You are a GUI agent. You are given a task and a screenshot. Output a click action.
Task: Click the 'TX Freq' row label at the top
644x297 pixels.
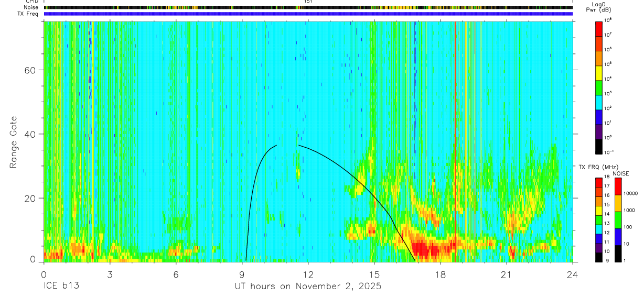coord(29,14)
